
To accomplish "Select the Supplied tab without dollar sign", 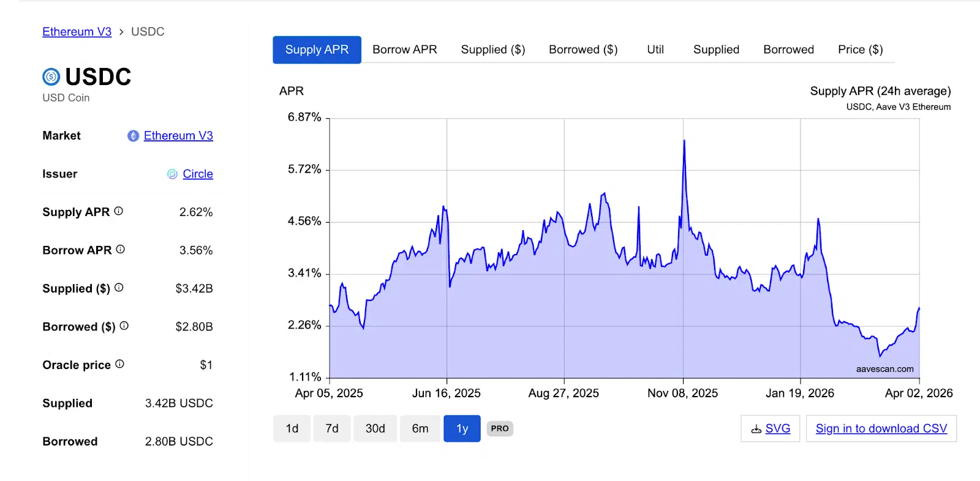I will [716, 50].
